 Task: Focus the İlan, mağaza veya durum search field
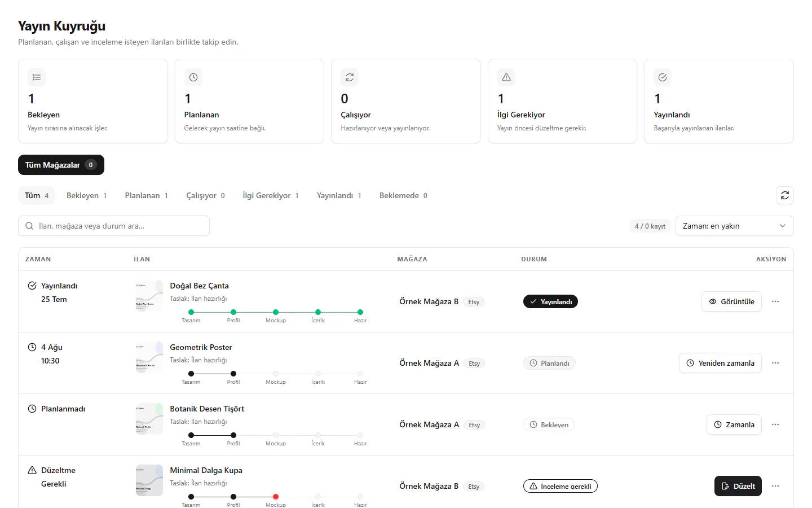click(114, 226)
